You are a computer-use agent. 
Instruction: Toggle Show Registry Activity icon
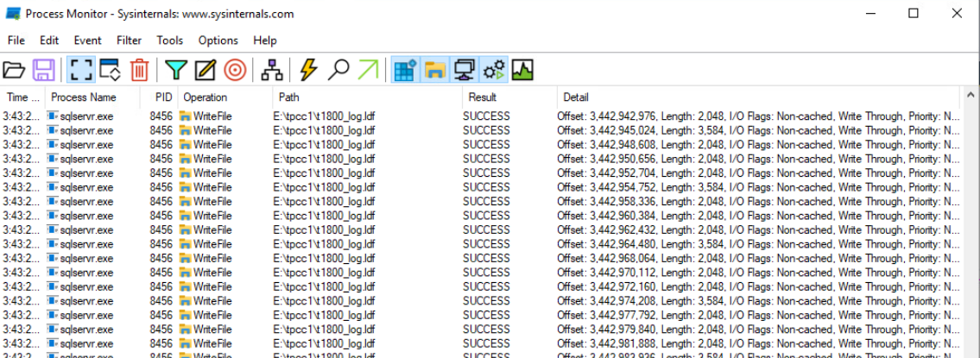click(x=406, y=70)
